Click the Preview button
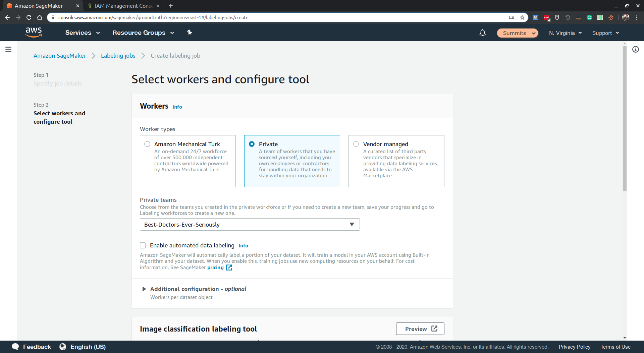This screenshot has height=353, width=644. 420,329
